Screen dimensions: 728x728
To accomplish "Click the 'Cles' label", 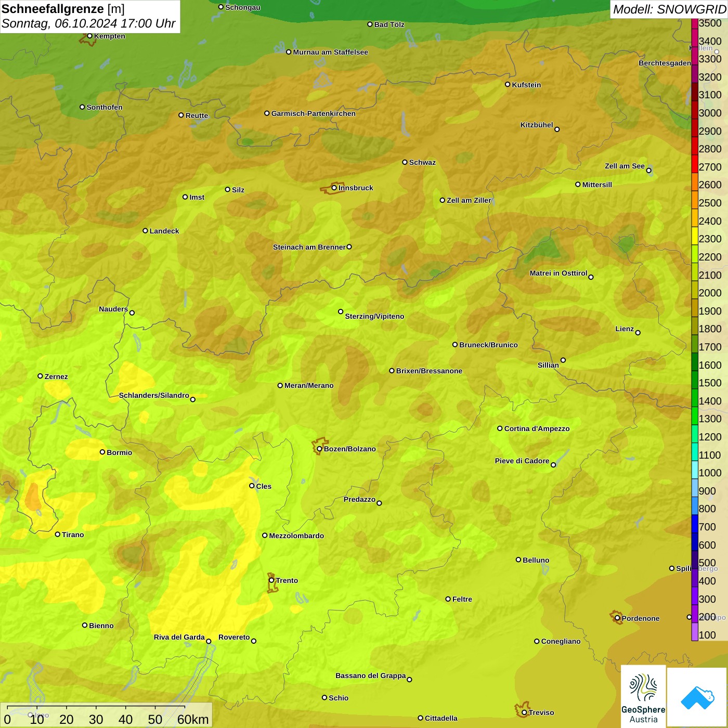I will [x=264, y=486].
